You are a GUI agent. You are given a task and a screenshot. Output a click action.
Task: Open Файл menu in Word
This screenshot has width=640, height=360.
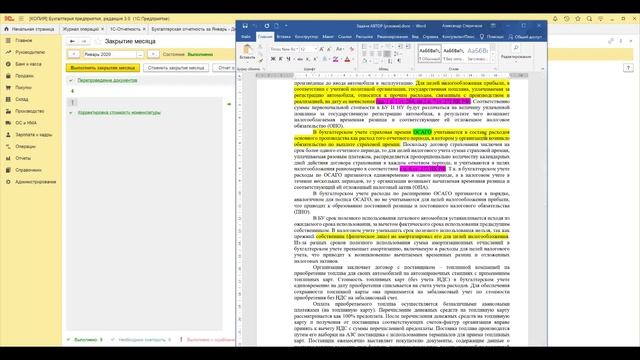tap(246, 37)
